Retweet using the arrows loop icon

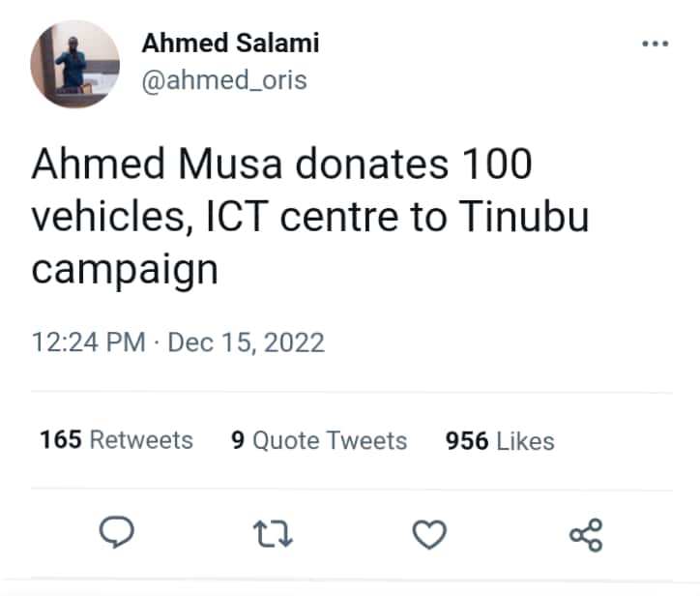(273, 534)
